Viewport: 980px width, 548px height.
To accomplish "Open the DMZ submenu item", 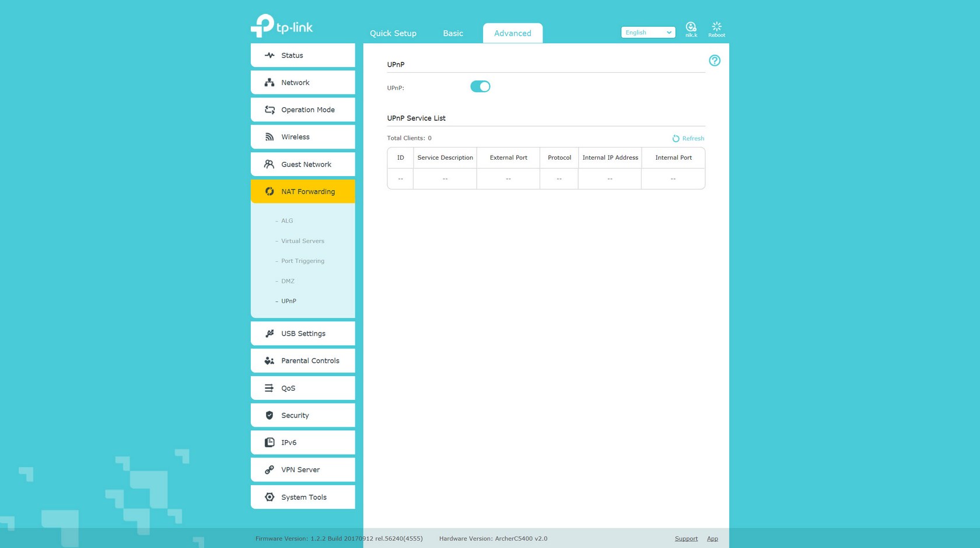I will click(288, 281).
